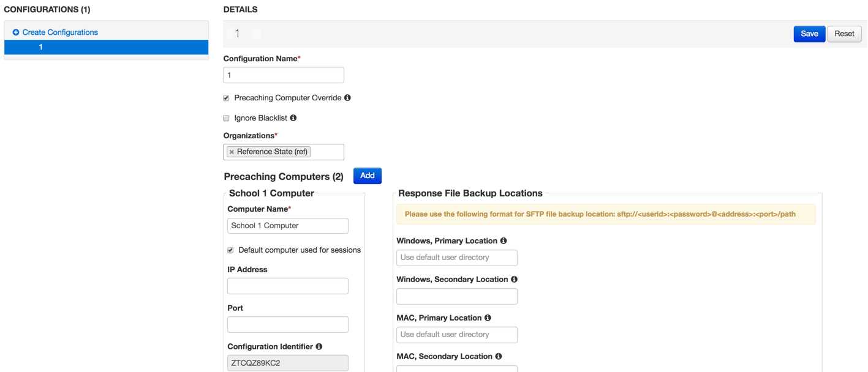Focus the IP Address input field
This screenshot has height=372, width=868.
pos(287,286)
